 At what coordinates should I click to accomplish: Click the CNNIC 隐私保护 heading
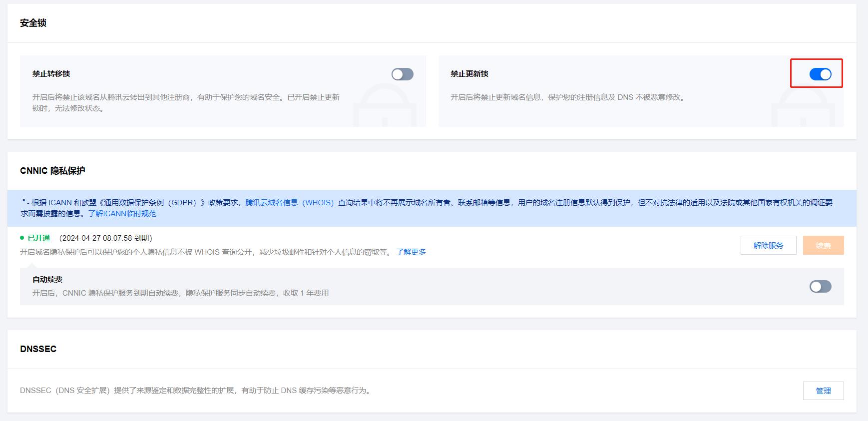coord(52,171)
